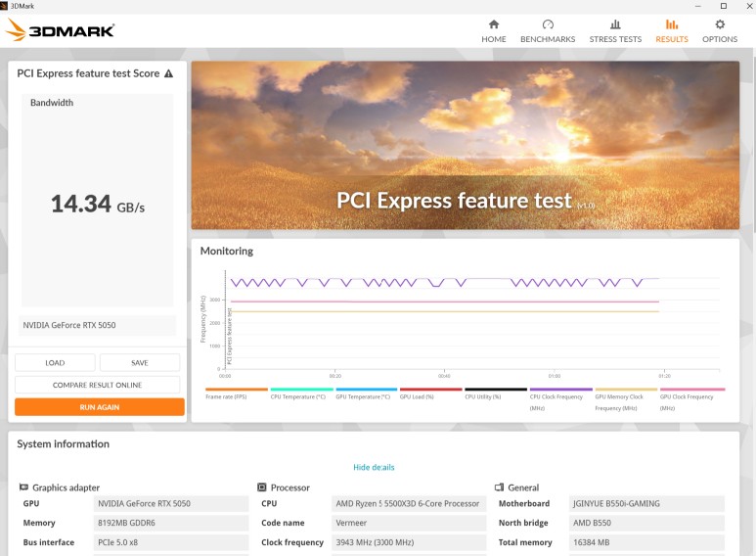
Task: Click the SAVE button
Action: coord(140,362)
